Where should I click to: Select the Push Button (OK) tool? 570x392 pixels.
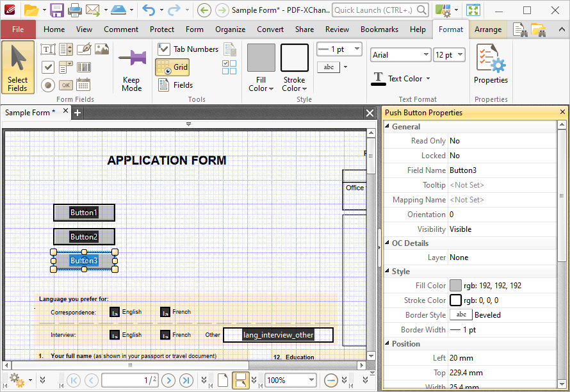(66, 85)
